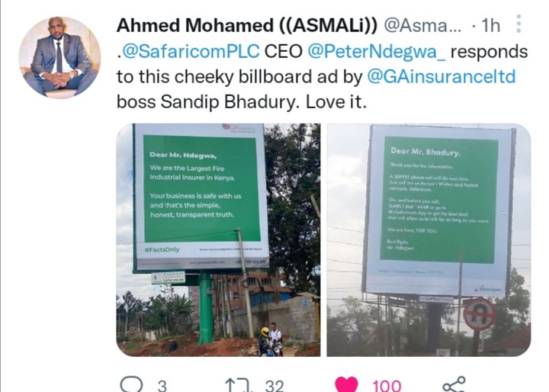The width and height of the screenshot is (549, 392).
Task: Follow the @GAinsuranceltd mention link
Action: click(x=441, y=77)
